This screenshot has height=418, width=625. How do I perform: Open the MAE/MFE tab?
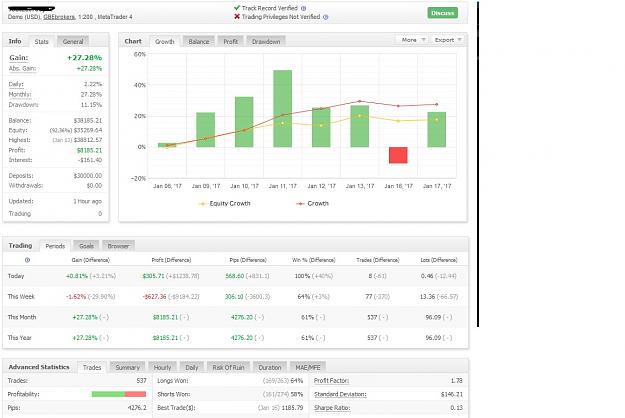point(308,367)
